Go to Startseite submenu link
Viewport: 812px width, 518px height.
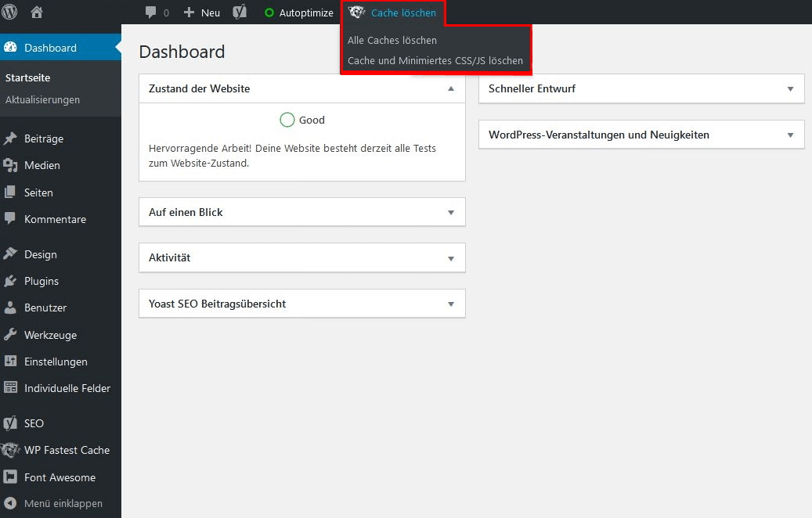(27, 77)
